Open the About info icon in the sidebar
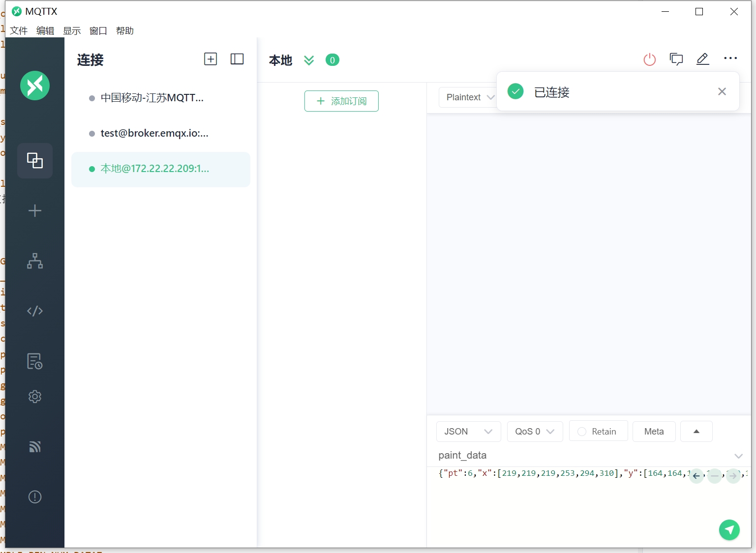756x553 pixels. (35, 497)
